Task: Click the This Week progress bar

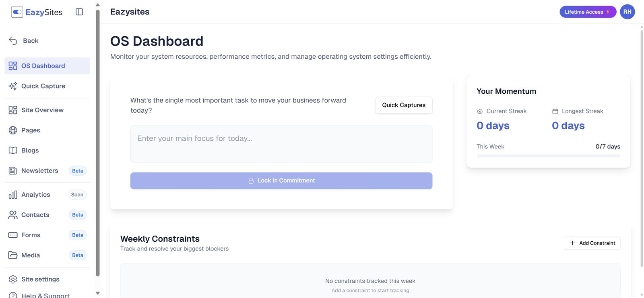Action: tap(548, 156)
